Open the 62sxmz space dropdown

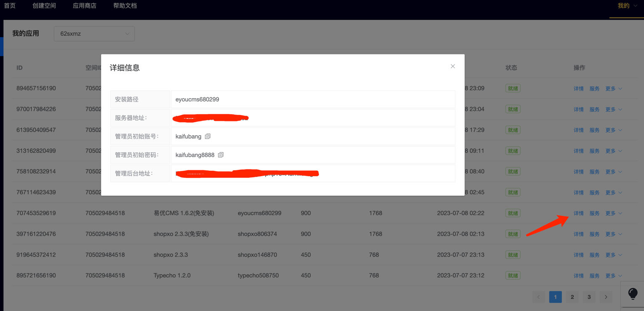tap(94, 34)
